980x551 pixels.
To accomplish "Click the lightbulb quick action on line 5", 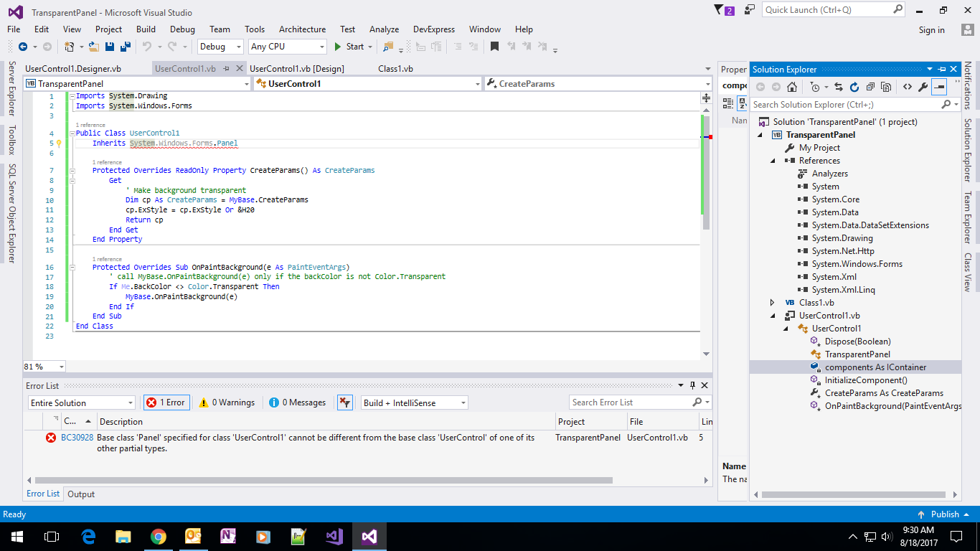I will coord(60,143).
